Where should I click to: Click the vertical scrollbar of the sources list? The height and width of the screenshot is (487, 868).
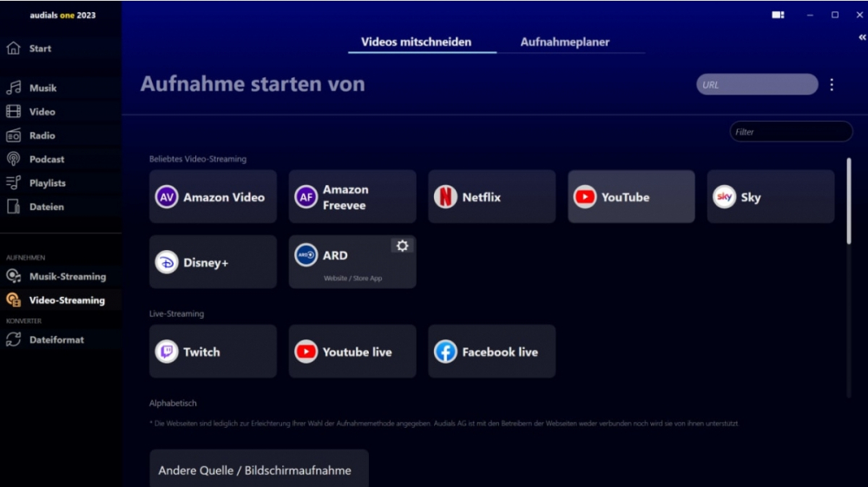(849, 201)
